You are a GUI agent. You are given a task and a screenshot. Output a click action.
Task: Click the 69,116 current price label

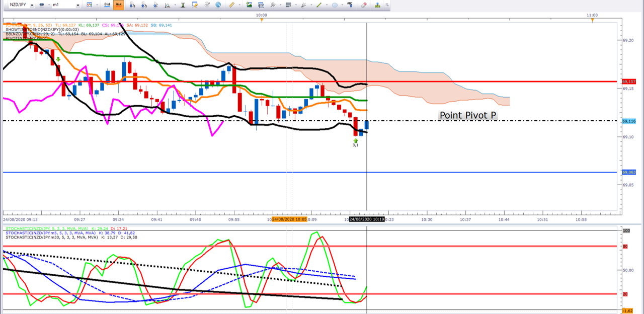pos(629,121)
